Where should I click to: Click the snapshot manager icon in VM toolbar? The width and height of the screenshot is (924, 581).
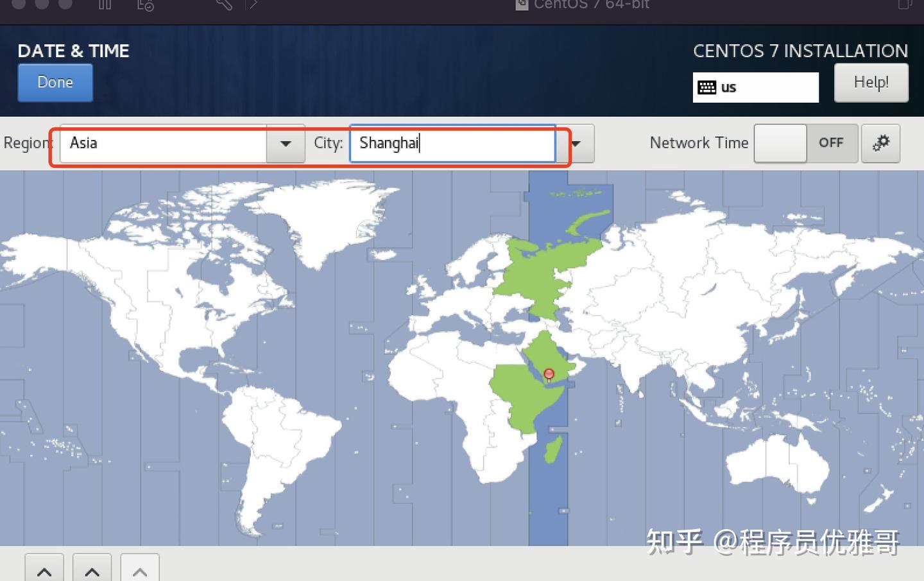(x=144, y=5)
